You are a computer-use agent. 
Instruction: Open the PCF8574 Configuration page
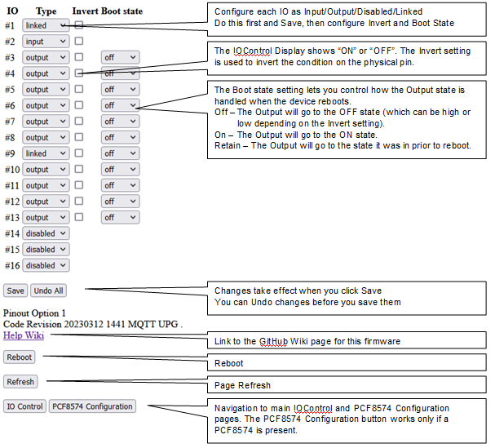click(92, 406)
